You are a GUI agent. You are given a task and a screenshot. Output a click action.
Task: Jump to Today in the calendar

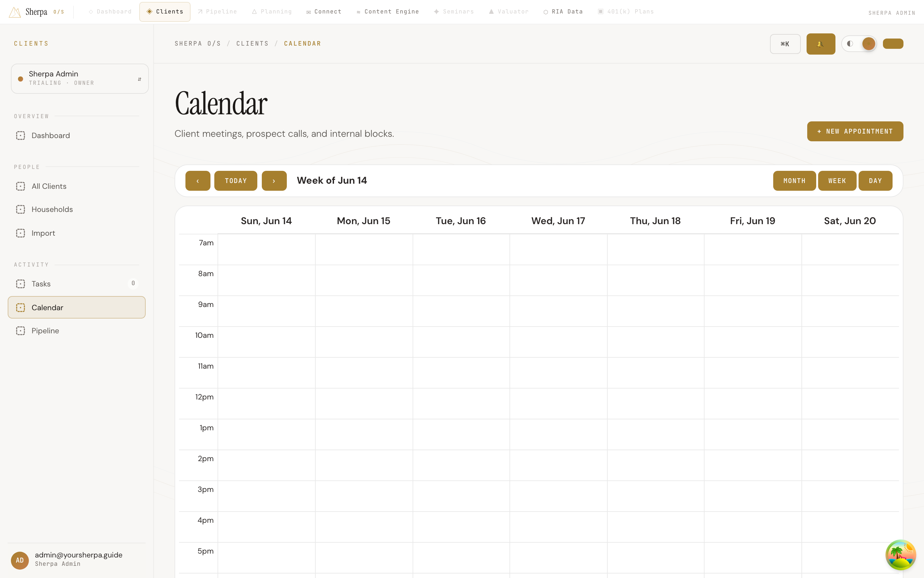pos(235,181)
